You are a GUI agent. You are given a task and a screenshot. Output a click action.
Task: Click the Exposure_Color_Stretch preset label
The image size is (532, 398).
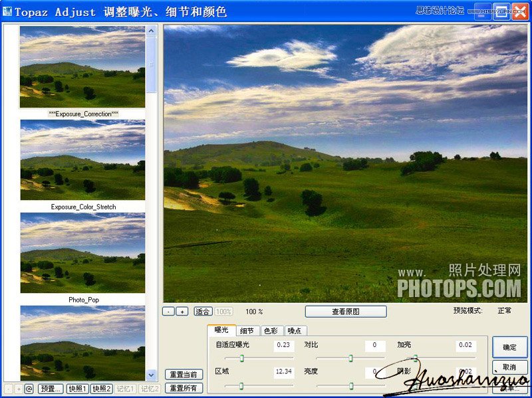[x=84, y=207]
